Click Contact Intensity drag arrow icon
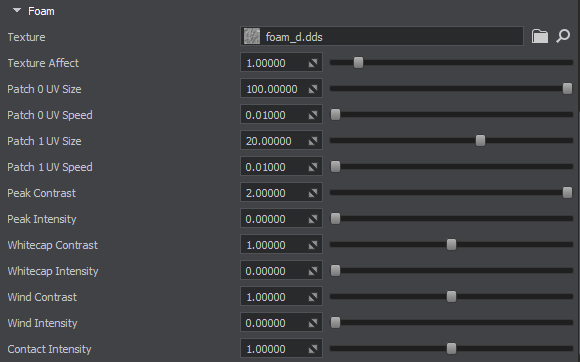 pos(313,349)
